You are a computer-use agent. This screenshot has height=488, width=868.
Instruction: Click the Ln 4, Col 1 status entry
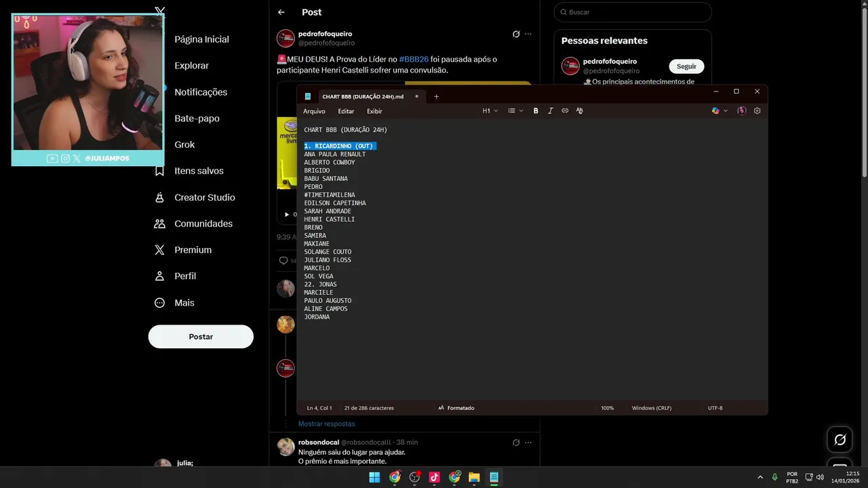pyautogui.click(x=319, y=408)
